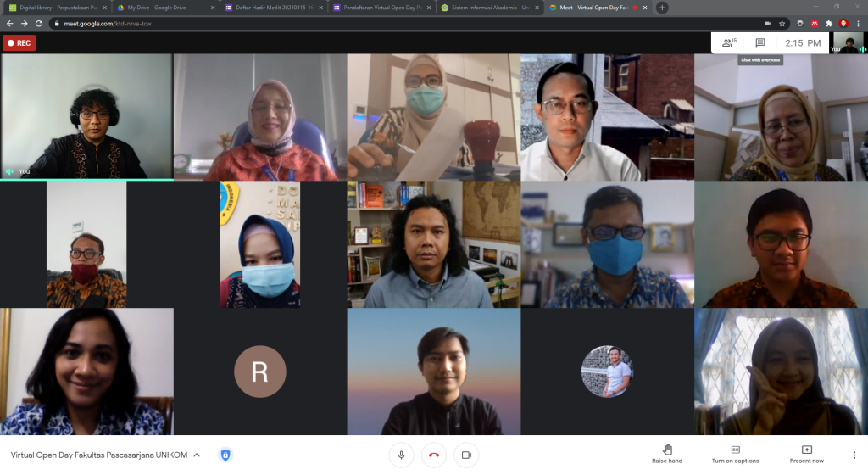Click the circular profile photo participant tile
This screenshot has width=868, height=475.
(607, 372)
